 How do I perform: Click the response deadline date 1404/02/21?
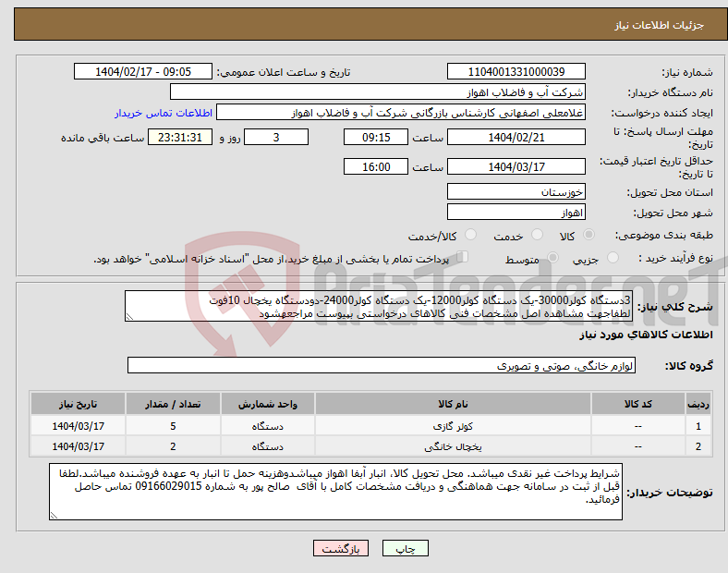pos(516,137)
